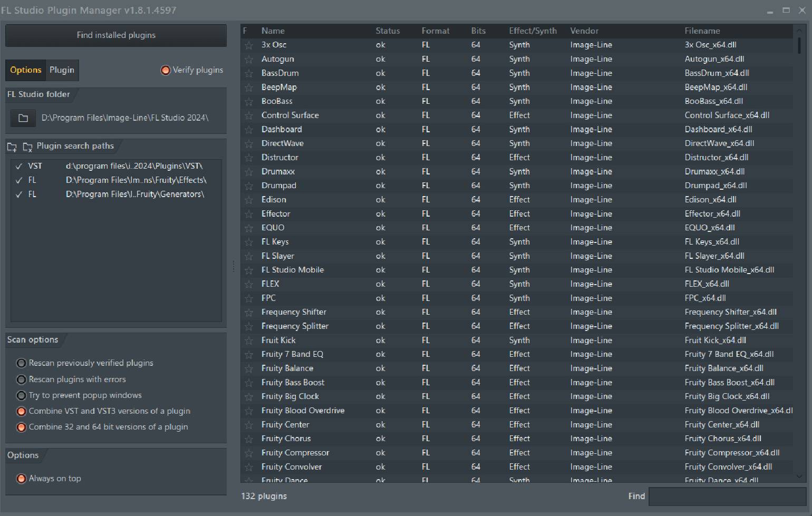Enable Rescan previously verified plugins
The image size is (812, 516).
[21, 363]
